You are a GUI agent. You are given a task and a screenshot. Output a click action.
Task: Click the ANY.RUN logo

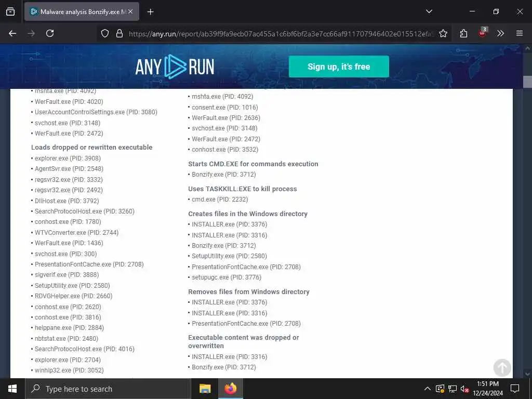tap(175, 66)
